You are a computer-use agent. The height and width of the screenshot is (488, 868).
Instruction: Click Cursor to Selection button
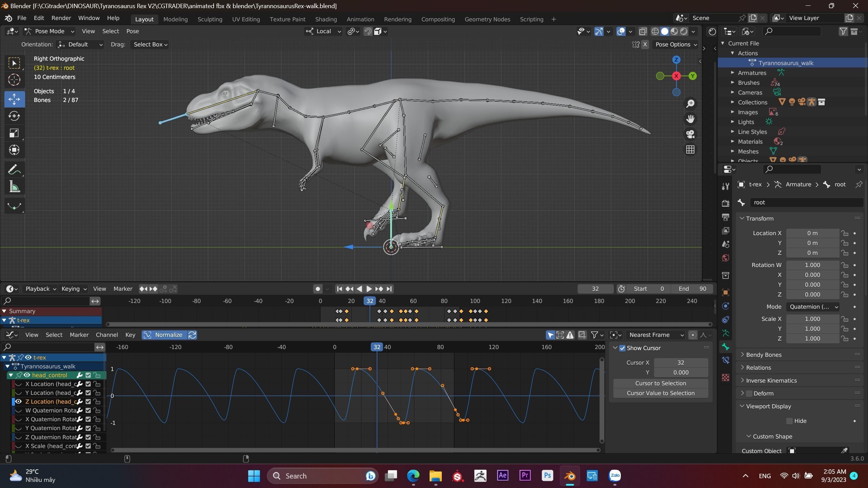pos(660,383)
